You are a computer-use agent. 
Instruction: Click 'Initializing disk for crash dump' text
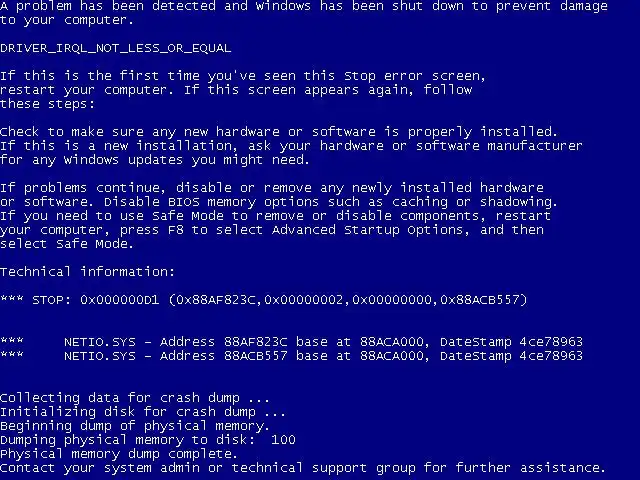point(128,412)
